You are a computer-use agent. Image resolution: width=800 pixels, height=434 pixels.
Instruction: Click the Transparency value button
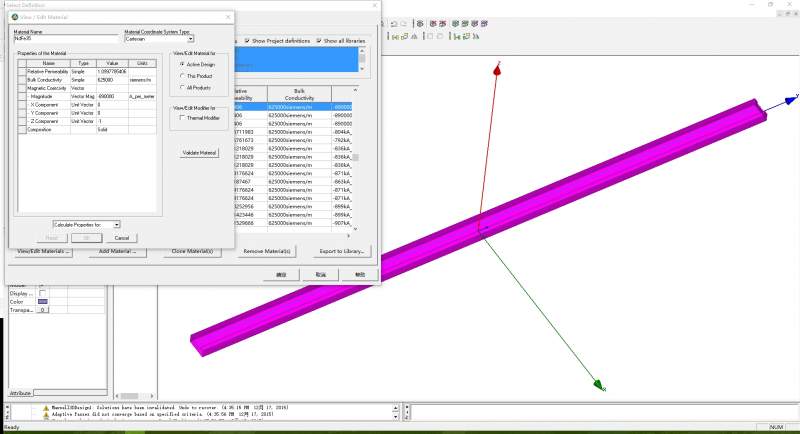pyautogui.click(x=42, y=310)
